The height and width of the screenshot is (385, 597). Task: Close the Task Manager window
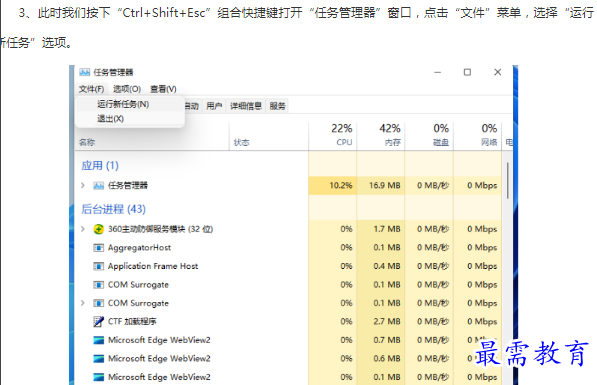[497, 72]
